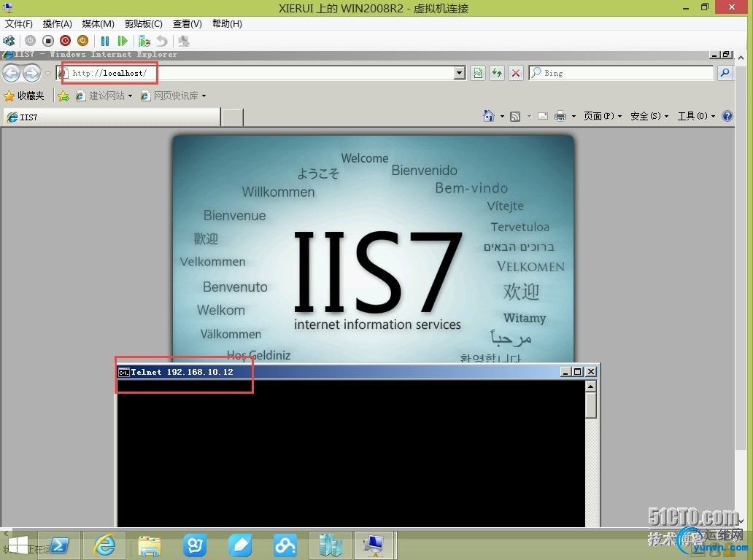Click the red Shut Down VM icon
Image resolution: width=753 pixels, height=560 pixels.
pos(66,41)
